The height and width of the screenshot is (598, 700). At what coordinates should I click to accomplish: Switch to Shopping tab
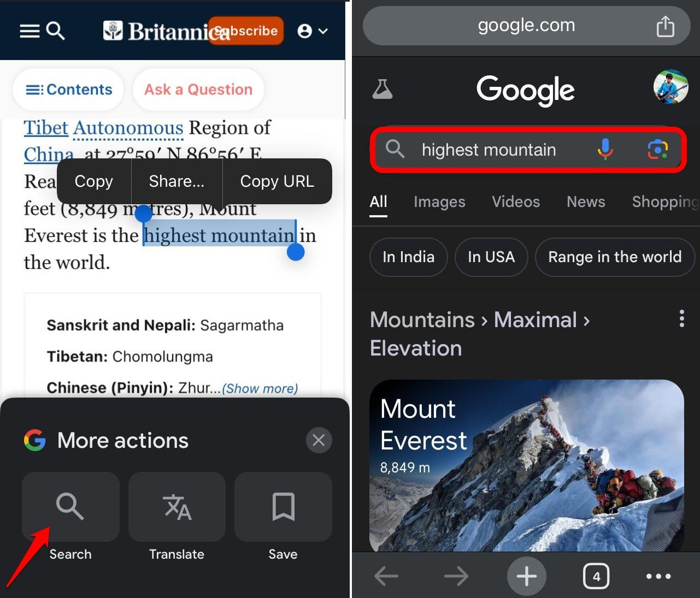pos(666,202)
